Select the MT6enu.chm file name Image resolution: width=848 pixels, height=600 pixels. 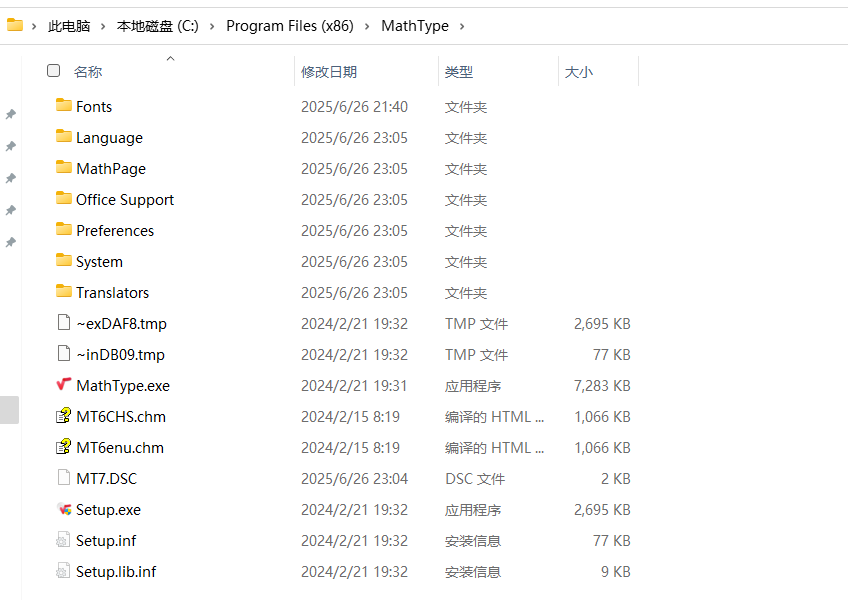(x=120, y=447)
